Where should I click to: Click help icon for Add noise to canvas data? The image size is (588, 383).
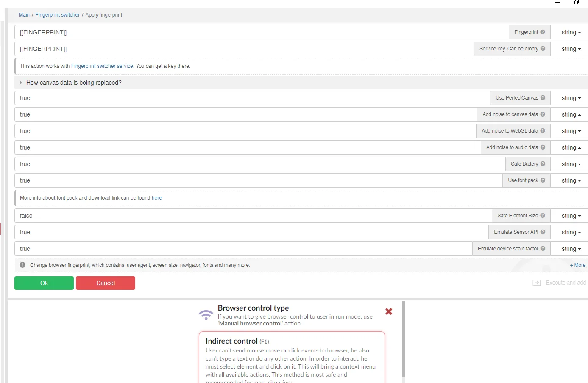543,114
